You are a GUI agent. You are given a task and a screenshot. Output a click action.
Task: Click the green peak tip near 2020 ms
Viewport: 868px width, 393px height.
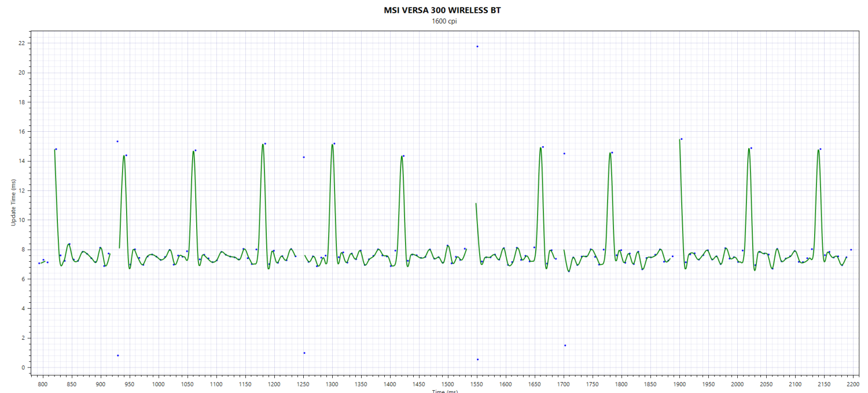(x=749, y=149)
